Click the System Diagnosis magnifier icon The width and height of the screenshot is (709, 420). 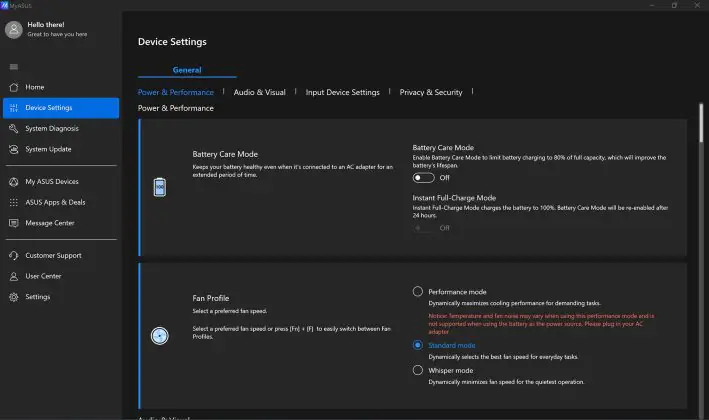click(14, 128)
